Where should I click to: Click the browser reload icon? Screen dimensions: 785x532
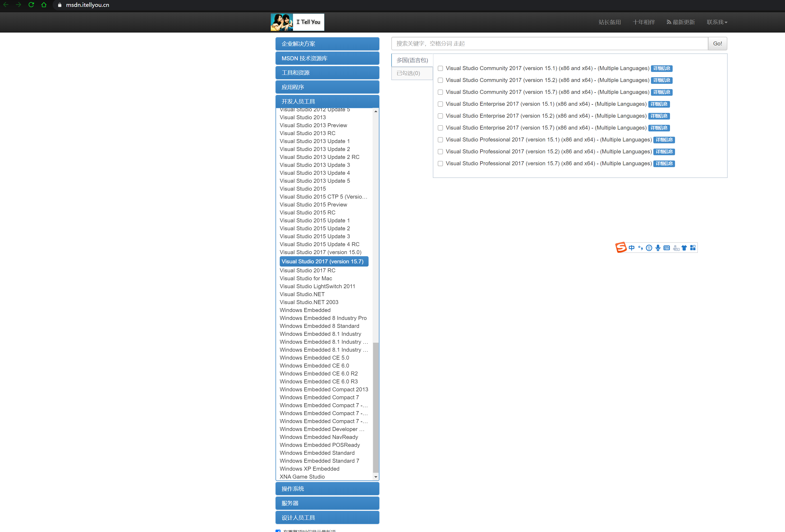[31, 5]
